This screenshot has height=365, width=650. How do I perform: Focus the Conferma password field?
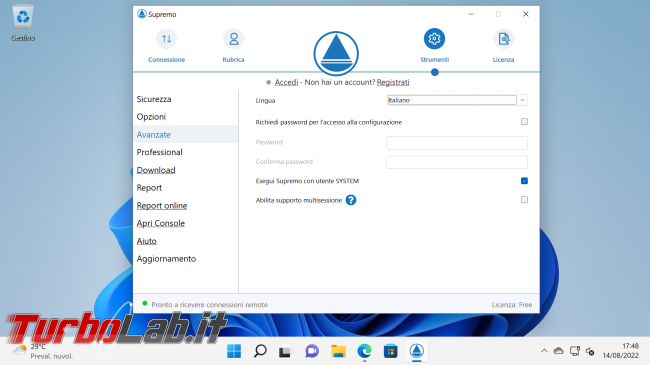(x=457, y=162)
